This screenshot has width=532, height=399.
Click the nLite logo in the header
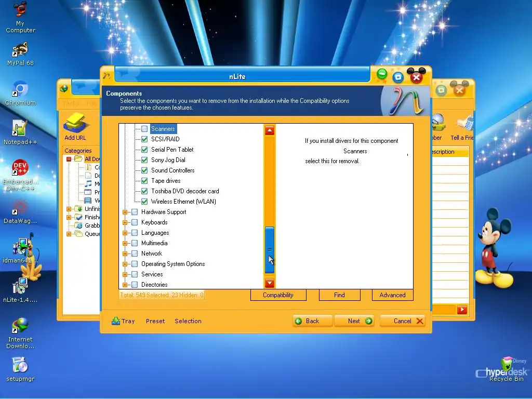[x=407, y=100]
